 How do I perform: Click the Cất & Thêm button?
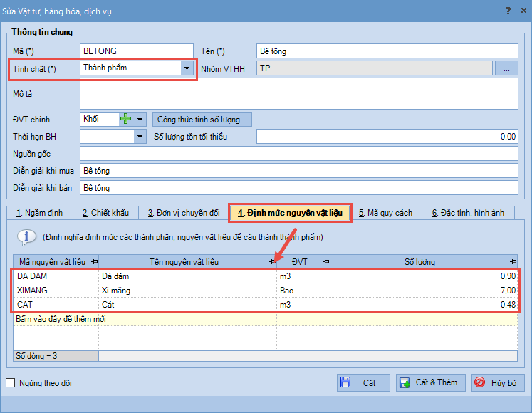point(430,383)
